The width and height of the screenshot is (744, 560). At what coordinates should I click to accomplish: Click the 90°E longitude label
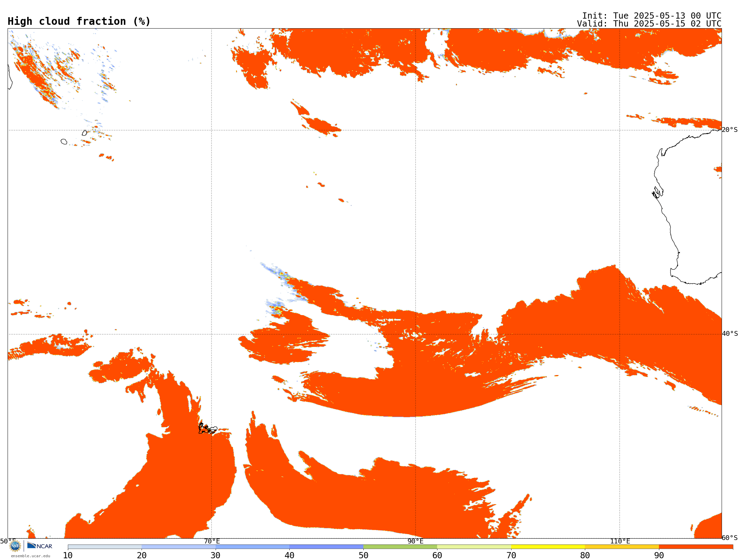pyautogui.click(x=415, y=541)
